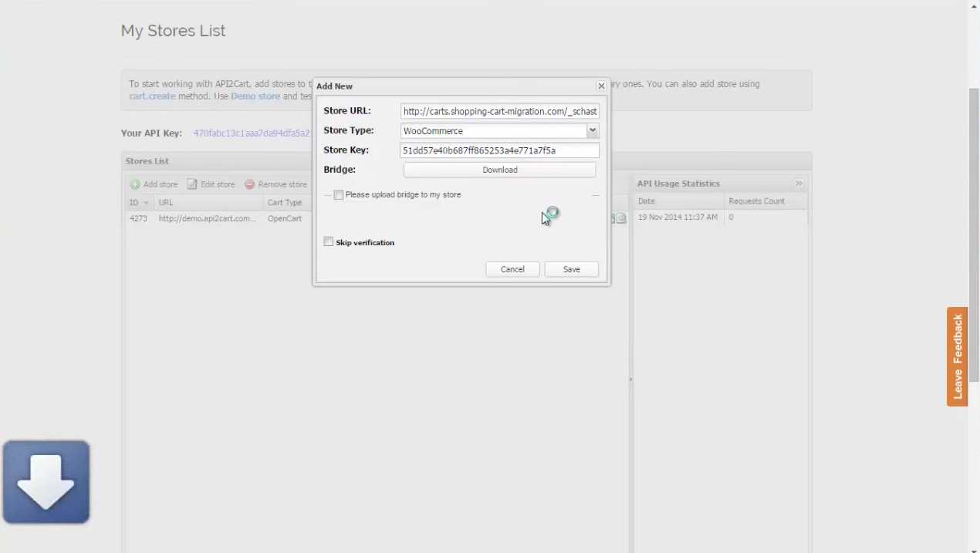Collapse the API Usage Statistics panel

pyautogui.click(x=799, y=184)
